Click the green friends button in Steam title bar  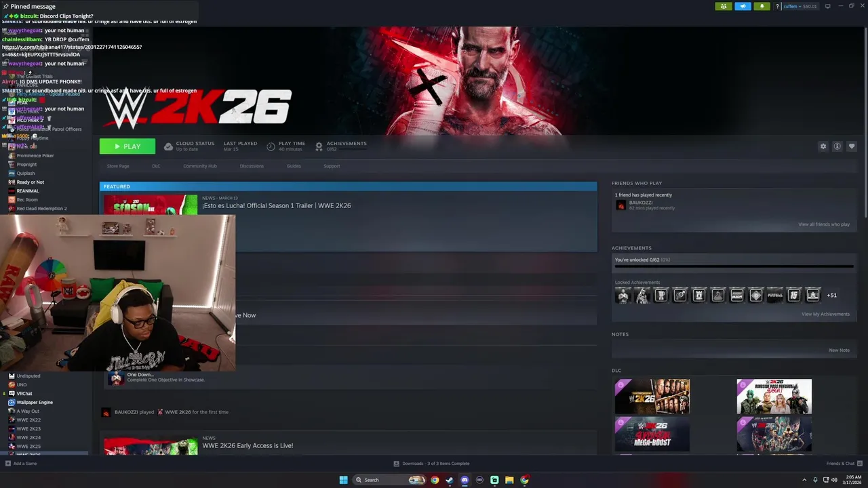724,6
